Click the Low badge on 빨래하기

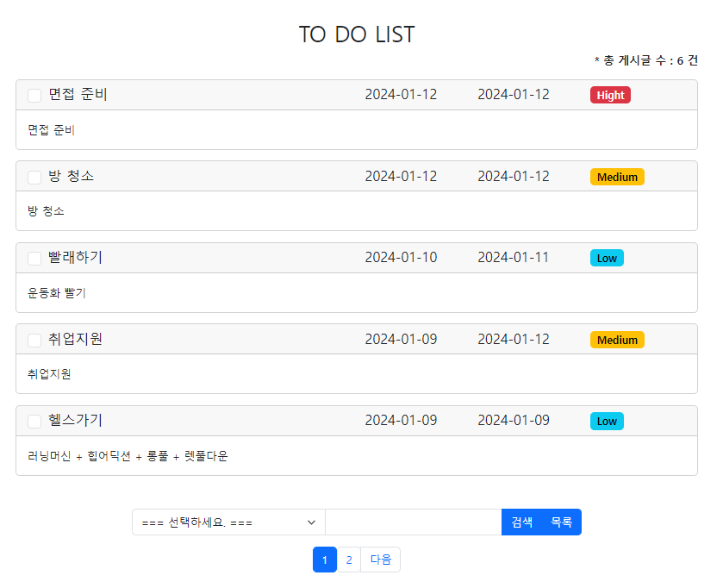607,258
